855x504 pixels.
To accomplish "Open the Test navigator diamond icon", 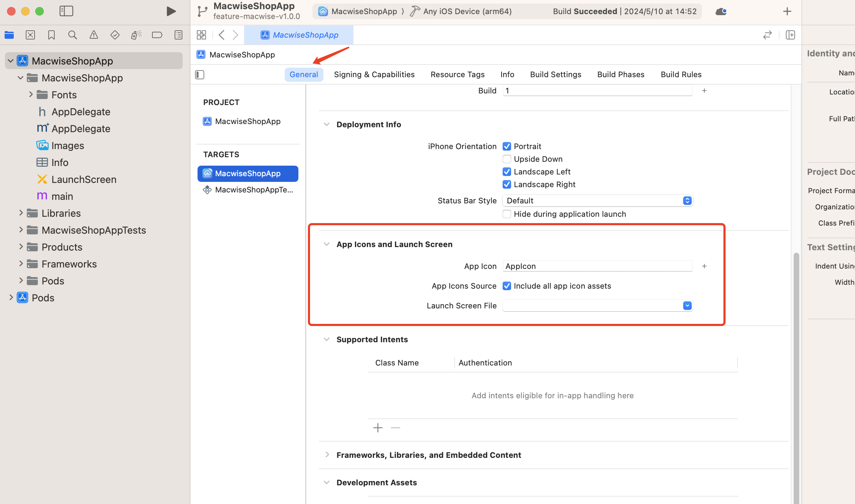I will pos(115,35).
